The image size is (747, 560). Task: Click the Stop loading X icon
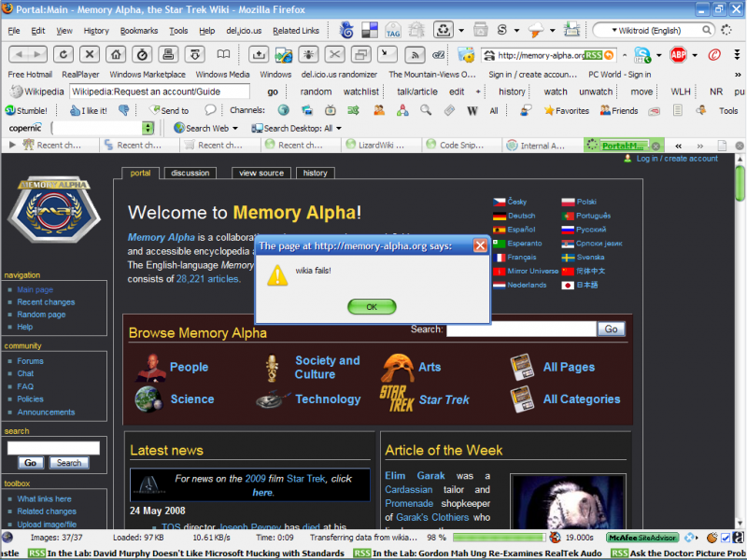click(x=89, y=54)
